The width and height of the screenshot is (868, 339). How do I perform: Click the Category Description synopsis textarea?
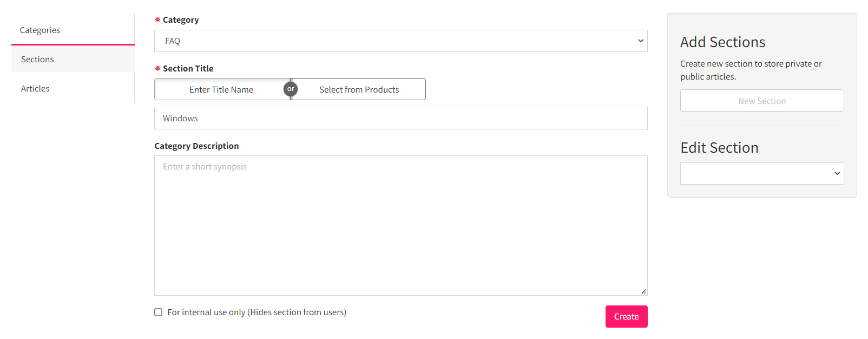[x=400, y=225]
